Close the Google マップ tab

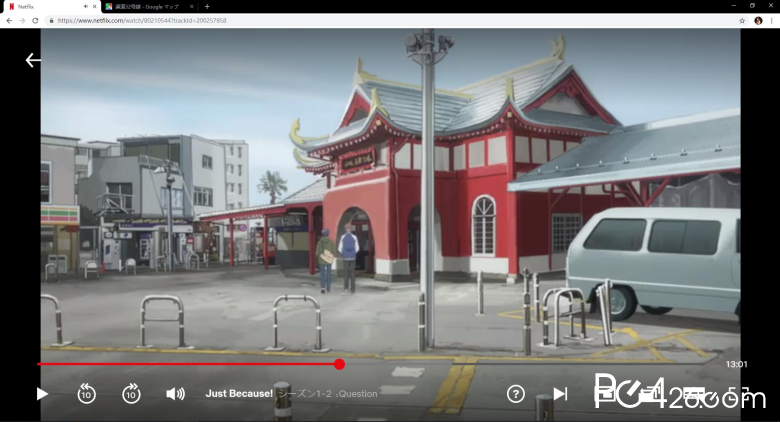[x=192, y=6]
